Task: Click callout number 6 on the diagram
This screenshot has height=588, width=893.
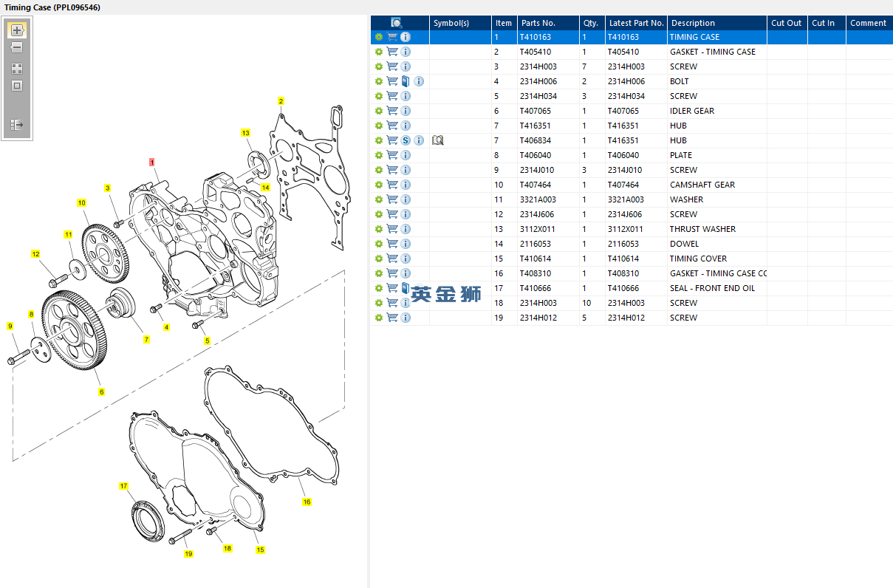Action: 102,392
